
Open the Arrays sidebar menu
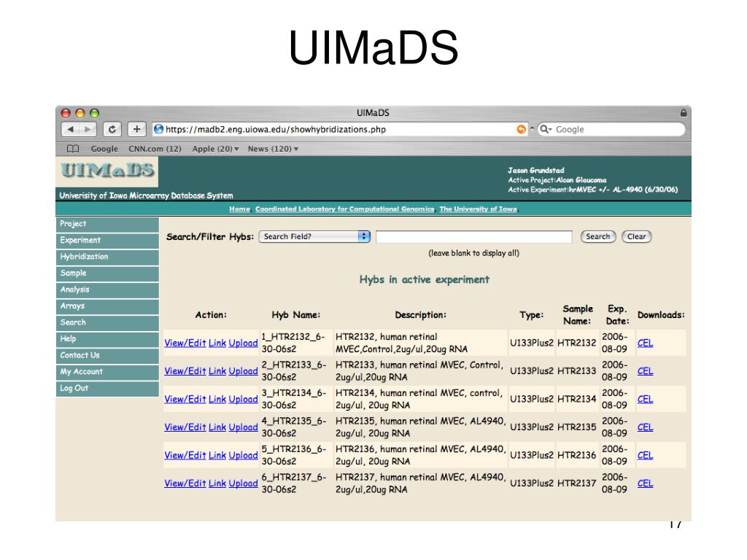coord(107,306)
